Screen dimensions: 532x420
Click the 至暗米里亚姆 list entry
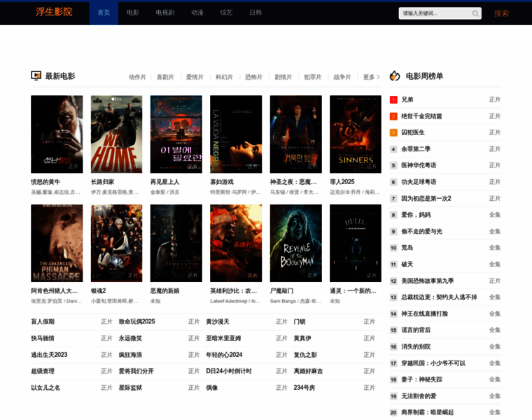(223, 338)
